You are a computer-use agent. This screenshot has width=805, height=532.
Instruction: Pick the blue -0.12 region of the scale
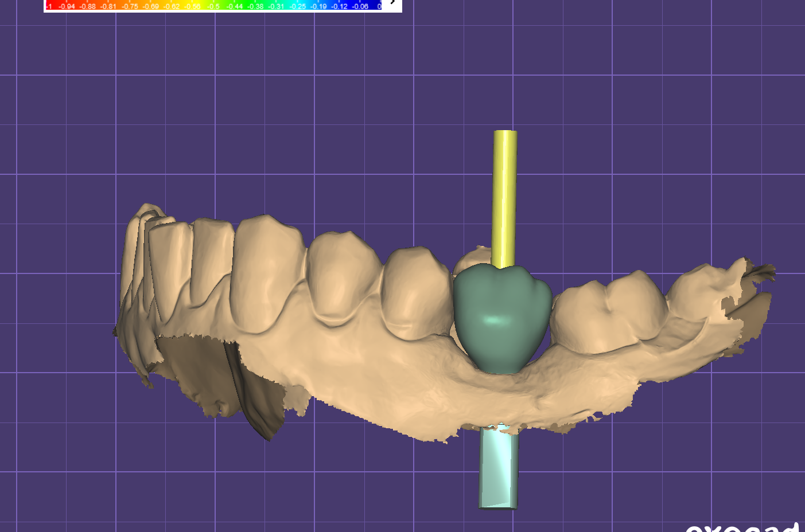339,6
